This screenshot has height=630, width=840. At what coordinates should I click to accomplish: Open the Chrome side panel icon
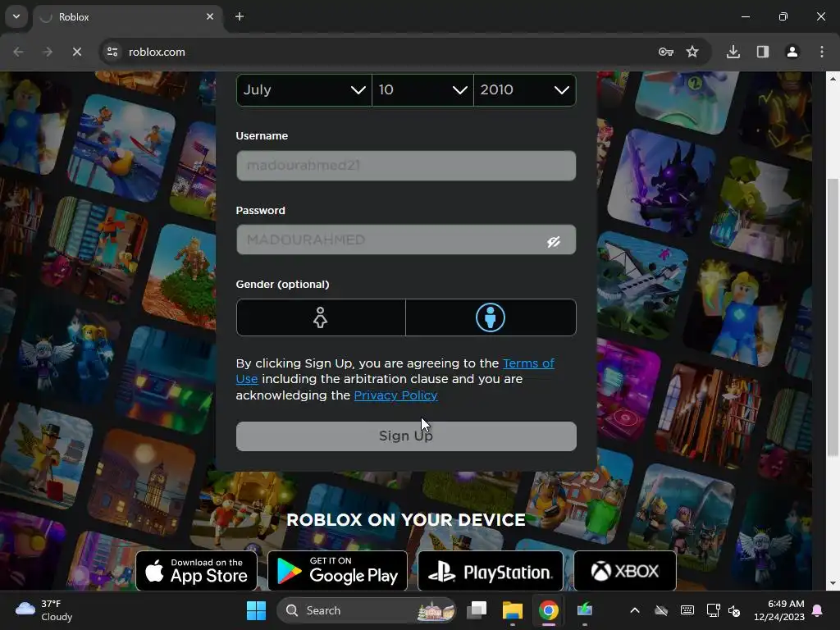coord(763,52)
